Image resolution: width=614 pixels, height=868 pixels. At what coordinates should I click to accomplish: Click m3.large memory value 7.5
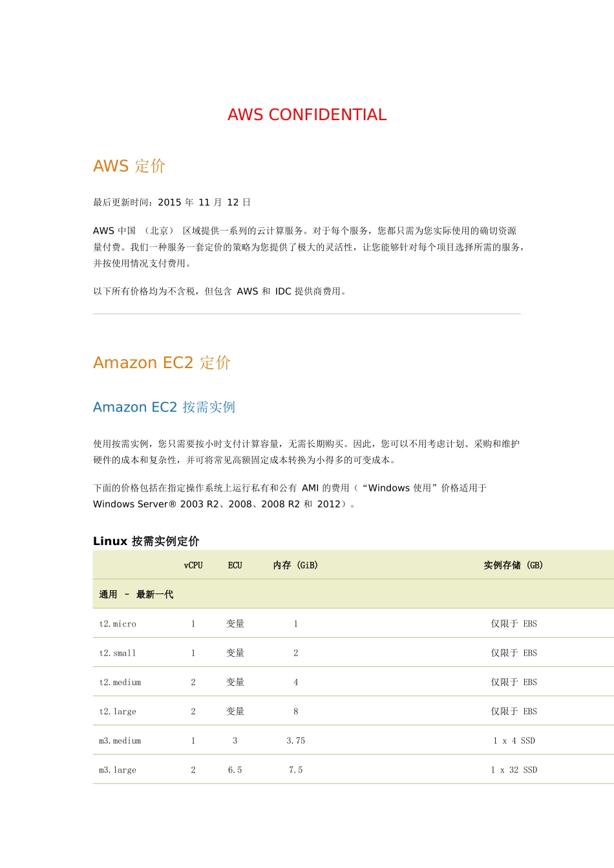pyautogui.click(x=296, y=770)
